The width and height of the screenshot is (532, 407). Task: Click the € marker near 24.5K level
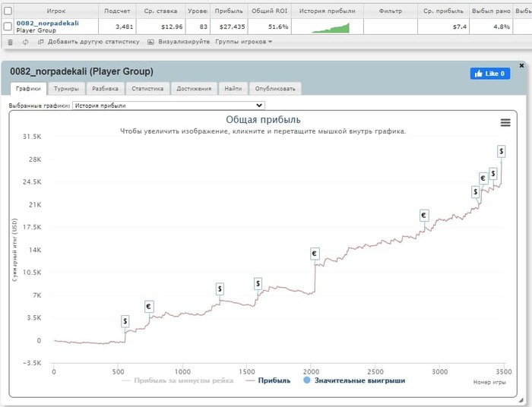[x=483, y=178]
